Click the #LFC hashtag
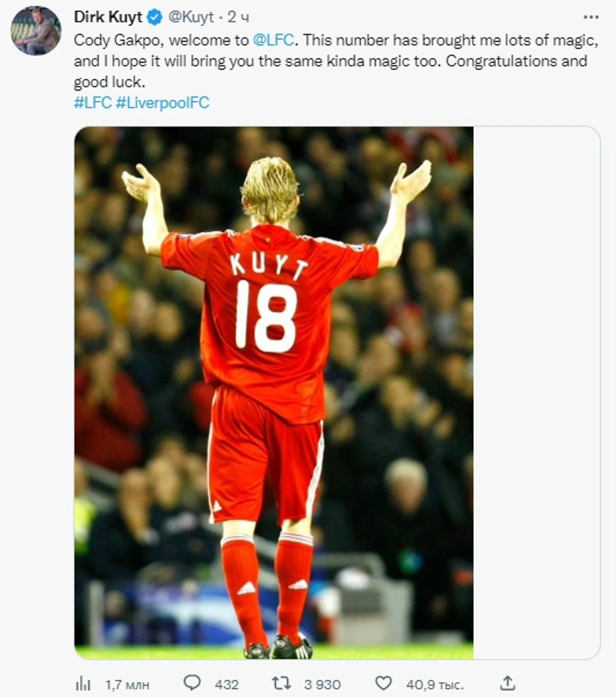This screenshot has height=697, width=616. tap(92, 103)
